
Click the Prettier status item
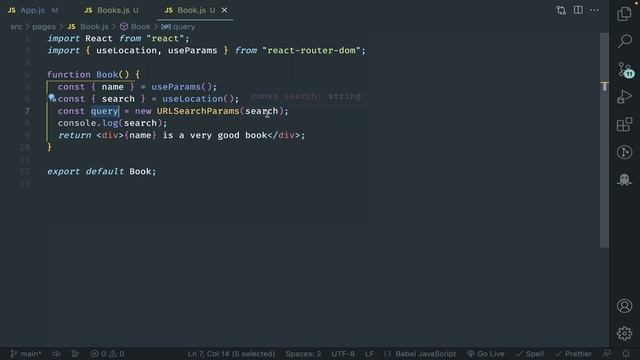573,354
